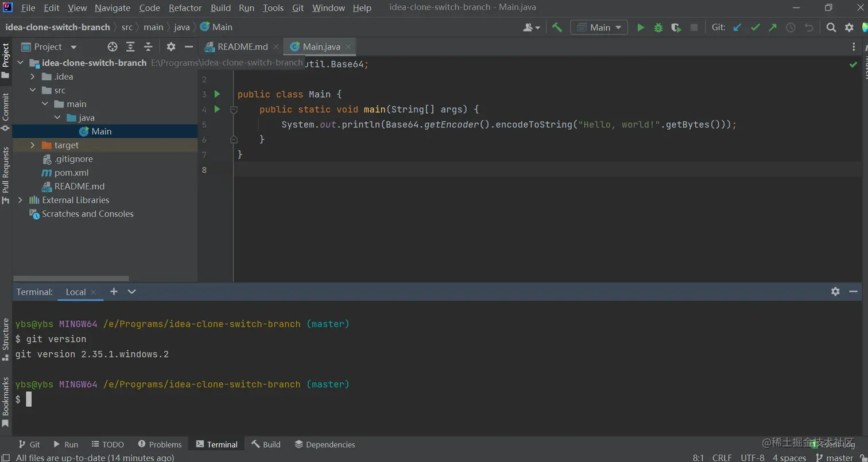
Task: Click the Stop square icon
Action: pos(694,27)
